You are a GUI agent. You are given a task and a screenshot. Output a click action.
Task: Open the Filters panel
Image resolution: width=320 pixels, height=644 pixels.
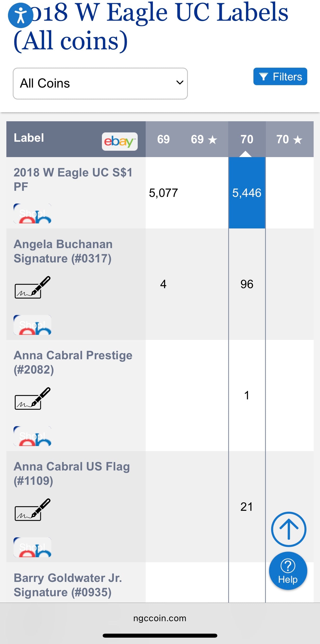click(x=280, y=77)
